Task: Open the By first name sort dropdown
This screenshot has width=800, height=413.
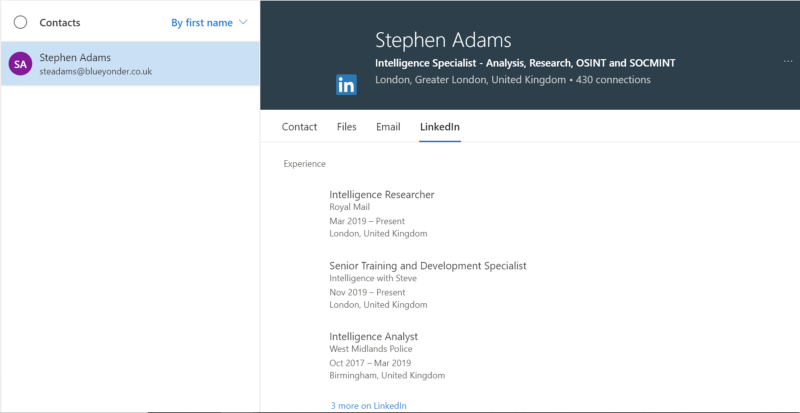Action: [209, 22]
